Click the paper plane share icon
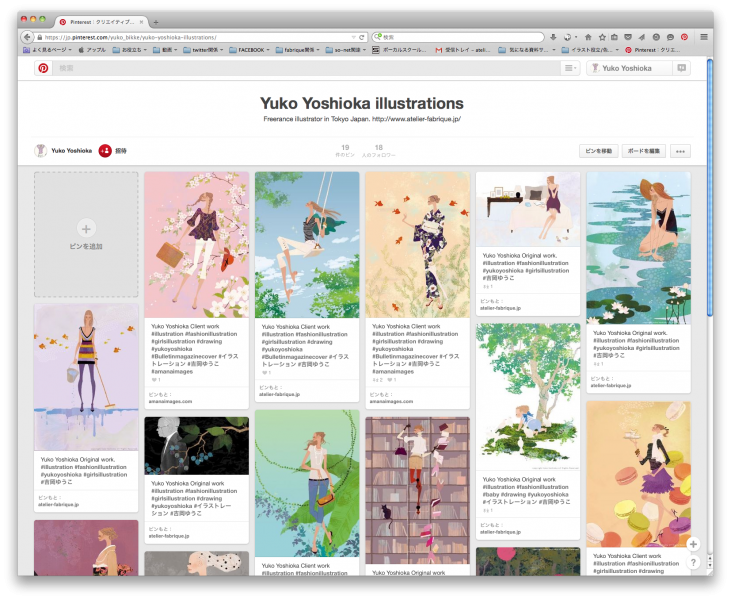Viewport: 731px width, 600px height. point(641,37)
